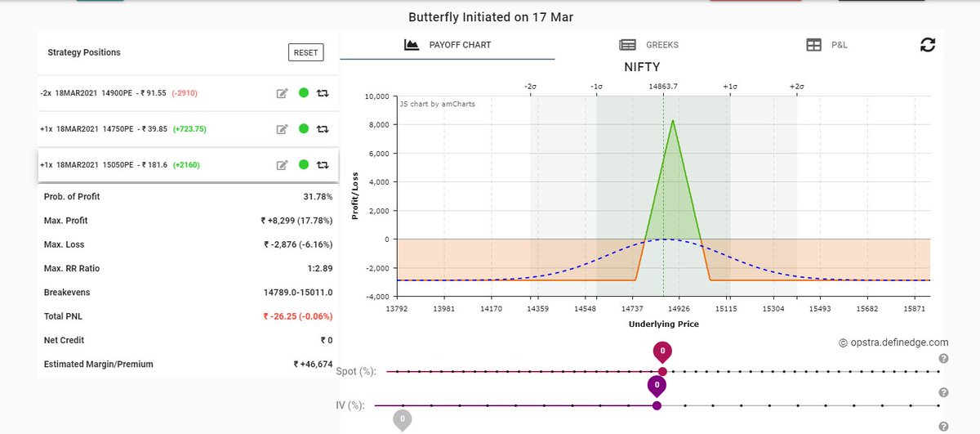This screenshot has width=980, height=434.
Task: Click the JS chart by amCharts link
Action: pos(437,104)
